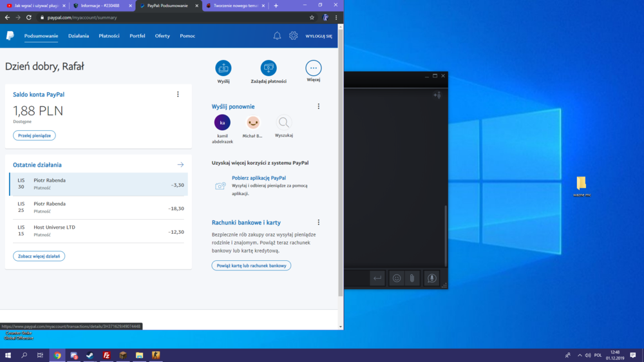Switch to Informacje - #230488 tab
The image size is (644, 362).
tap(102, 6)
